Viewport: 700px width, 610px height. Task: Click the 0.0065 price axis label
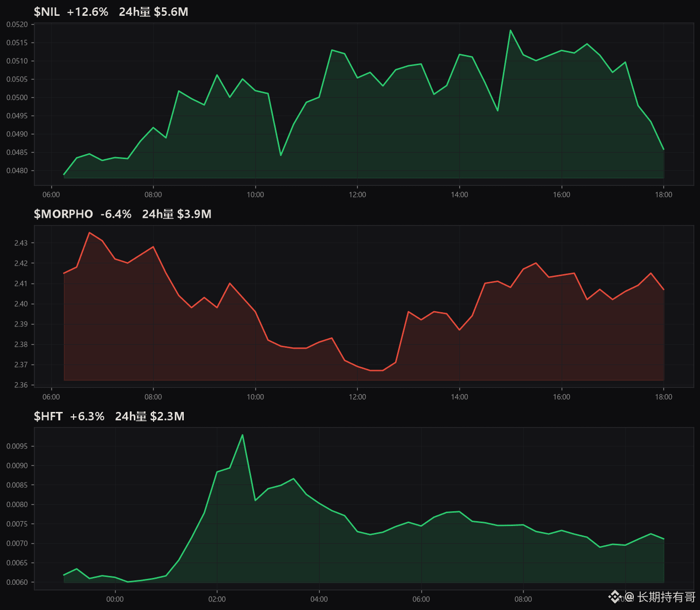[x=17, y=563]
